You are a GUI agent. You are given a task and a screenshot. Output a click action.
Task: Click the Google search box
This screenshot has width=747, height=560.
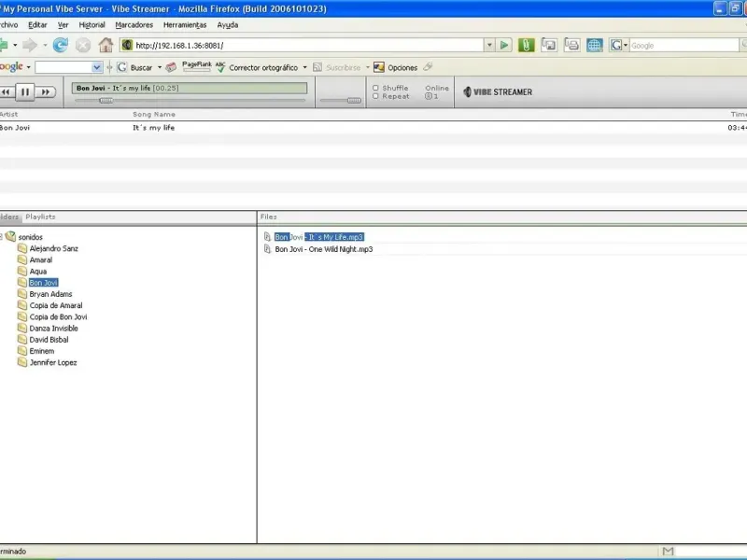point(684,45)
